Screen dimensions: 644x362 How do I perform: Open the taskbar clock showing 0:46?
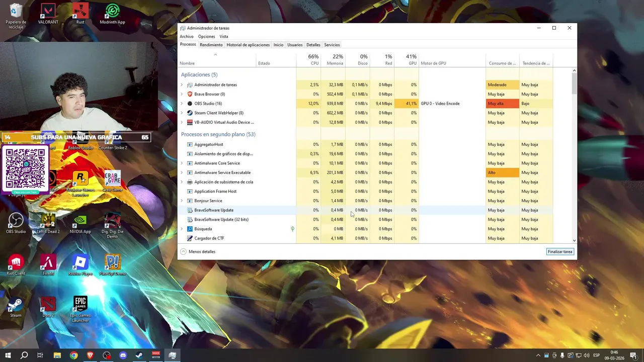pos(614,355)
